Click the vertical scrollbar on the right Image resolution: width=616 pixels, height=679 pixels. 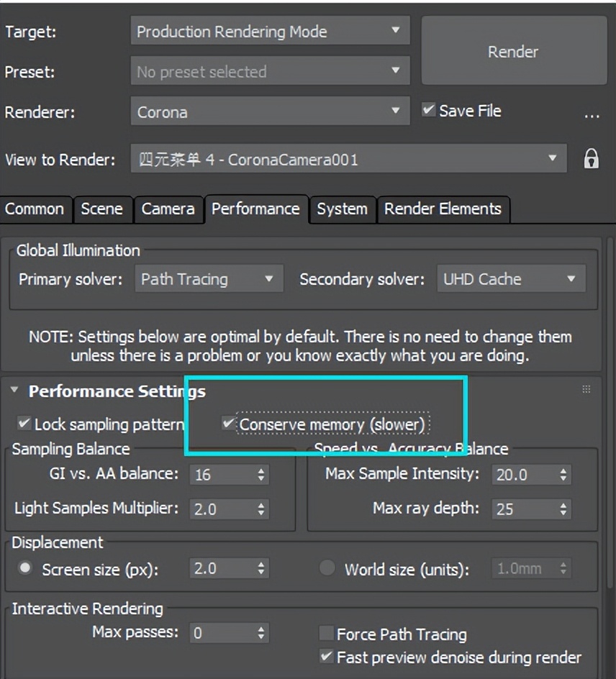611,411
